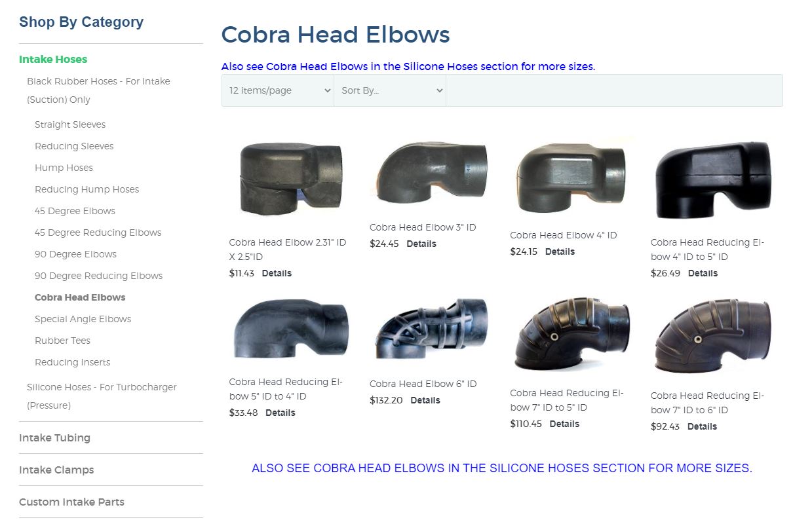This screenshot has width=812, height=520.
Task: Open the Intake Hoses green heading
Action: (53, 59)
